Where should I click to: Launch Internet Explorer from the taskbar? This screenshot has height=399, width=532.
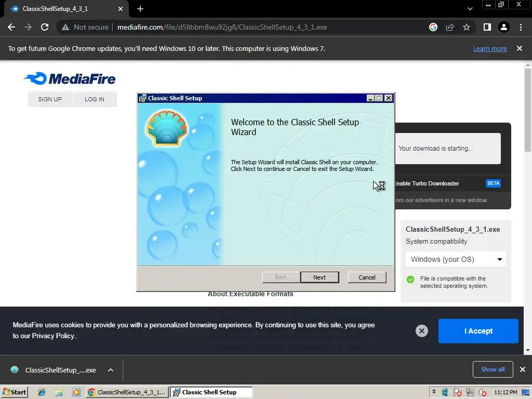coord(42,392)
